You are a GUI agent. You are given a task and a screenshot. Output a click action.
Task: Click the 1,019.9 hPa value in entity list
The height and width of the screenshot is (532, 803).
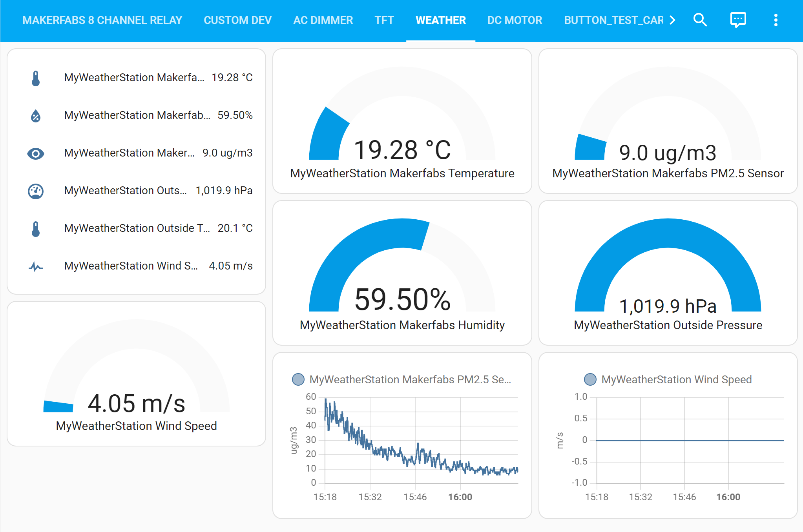pyautogui.click(x=224, y=190)
